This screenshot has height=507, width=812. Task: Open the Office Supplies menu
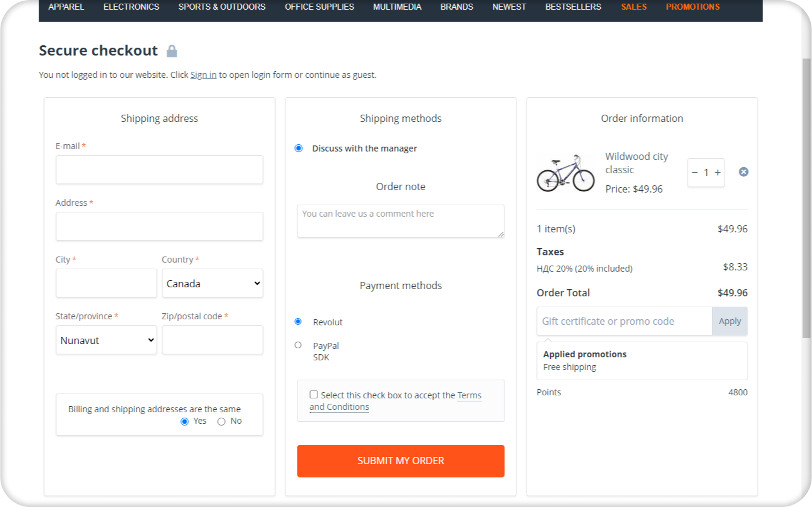click(x=320, y=7)
